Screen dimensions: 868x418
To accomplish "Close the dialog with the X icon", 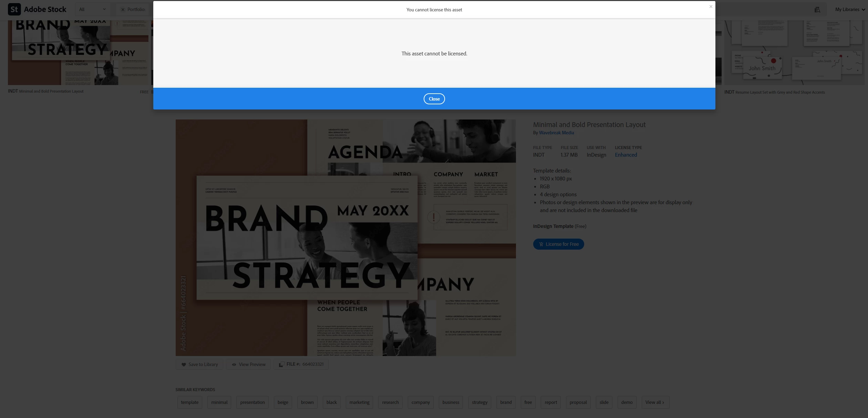I will pos(711,7).
